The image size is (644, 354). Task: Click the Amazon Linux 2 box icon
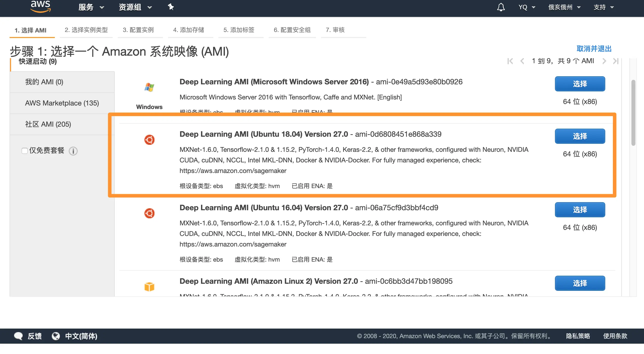coord(149,287)
